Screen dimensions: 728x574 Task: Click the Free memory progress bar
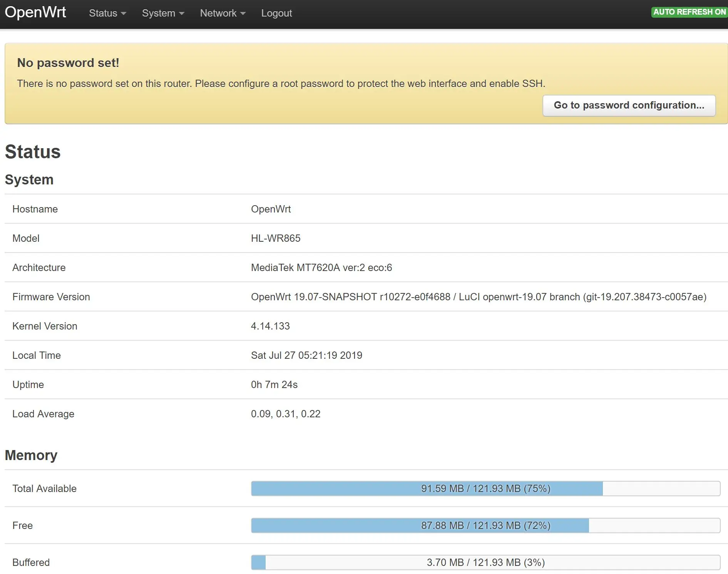pyautogui.click(x=485, y=525)
